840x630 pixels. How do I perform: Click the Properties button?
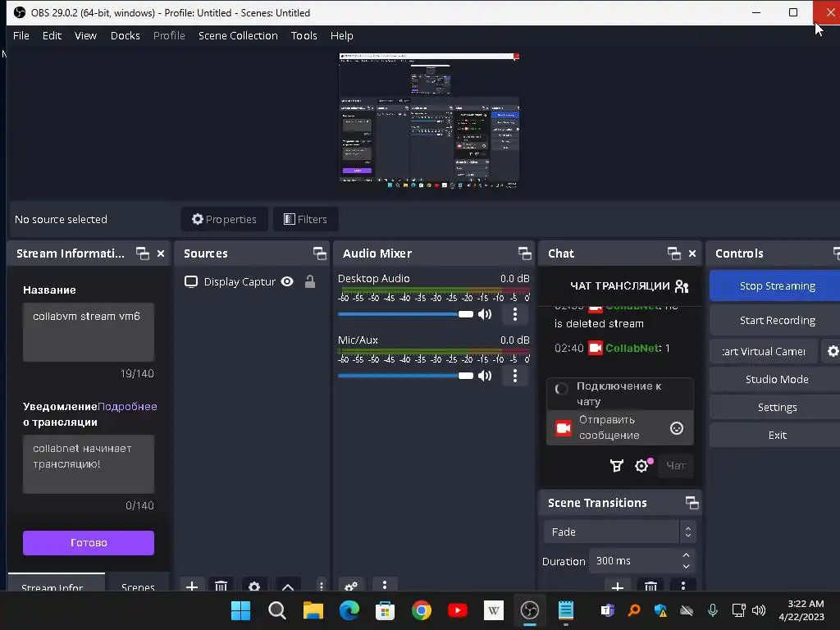pos(224,219)
